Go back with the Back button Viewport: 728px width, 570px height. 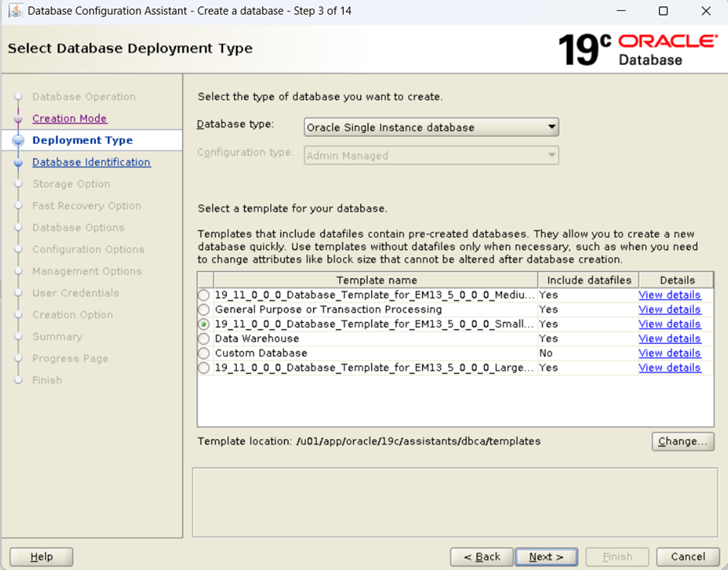click(481, 557)
